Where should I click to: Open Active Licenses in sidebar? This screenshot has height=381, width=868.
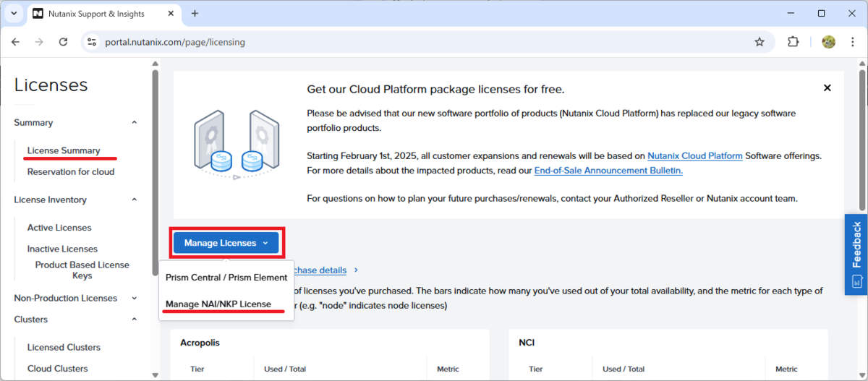[59, 228]
